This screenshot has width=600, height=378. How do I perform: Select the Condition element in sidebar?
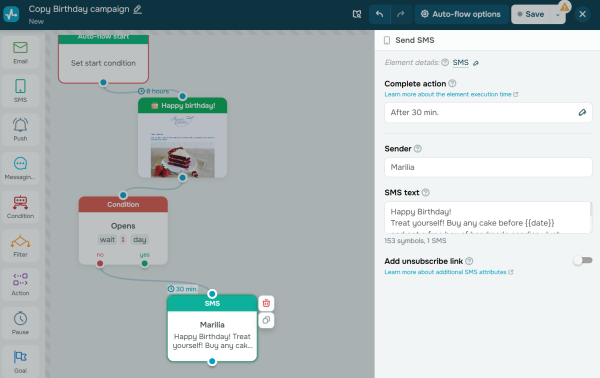coord(20,207)
